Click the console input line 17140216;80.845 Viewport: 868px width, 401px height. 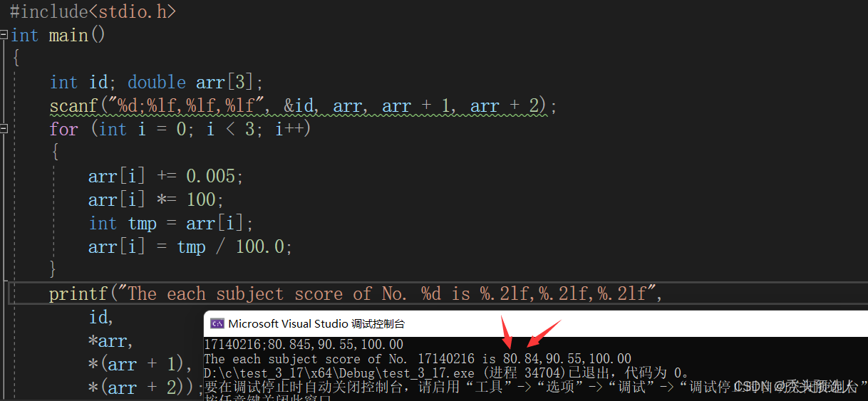tap(304, 345)
